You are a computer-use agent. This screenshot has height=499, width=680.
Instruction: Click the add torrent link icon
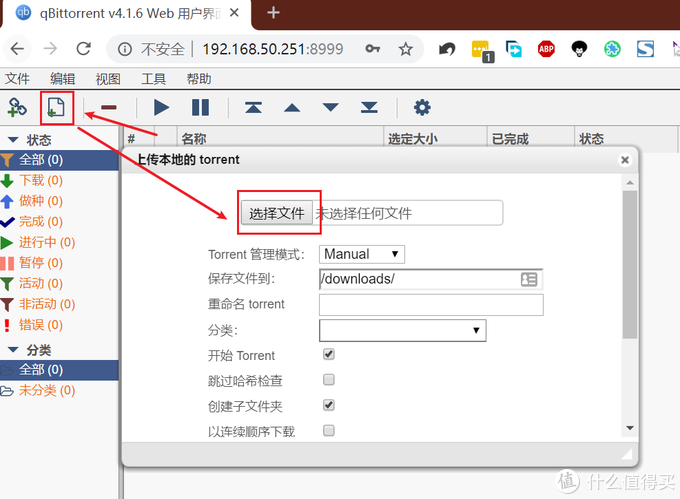pyautogui.click(x=17, y=107)
